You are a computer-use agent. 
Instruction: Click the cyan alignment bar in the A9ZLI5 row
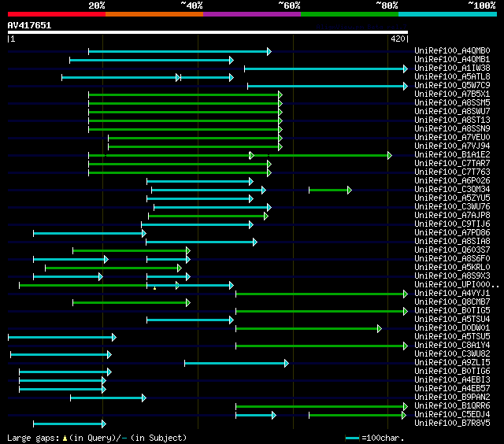pos(236,364)
